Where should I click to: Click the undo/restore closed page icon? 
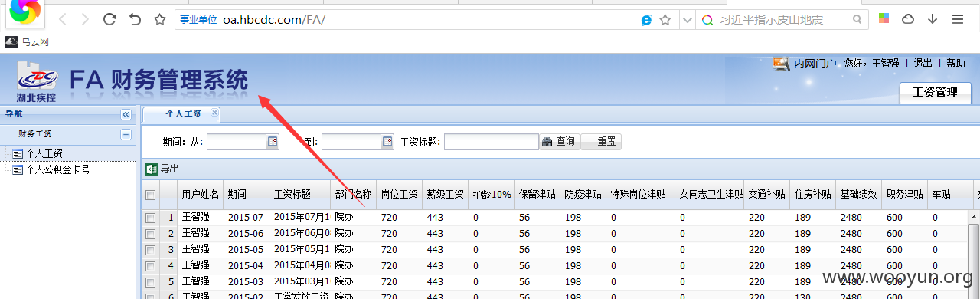pos(136,19)
